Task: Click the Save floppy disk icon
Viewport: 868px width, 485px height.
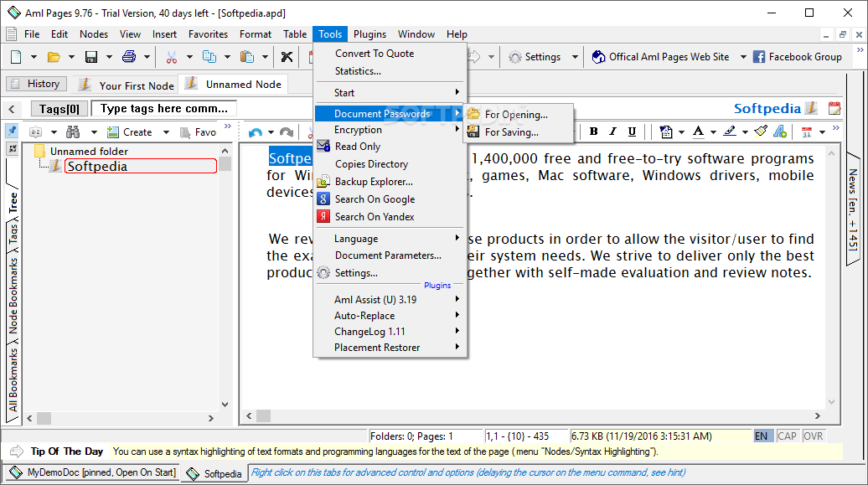Action: 91,56
